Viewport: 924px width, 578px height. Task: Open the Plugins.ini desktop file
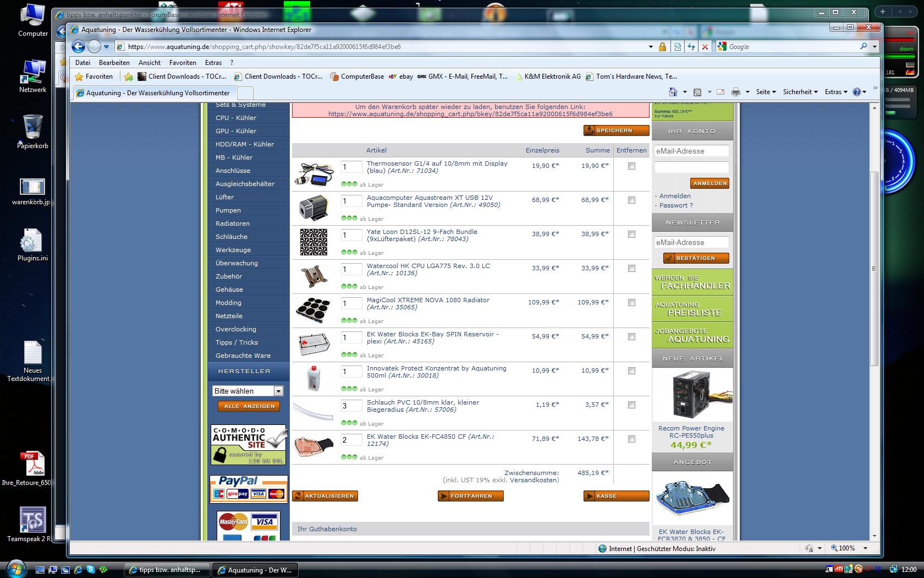click(x=32, y=244)
